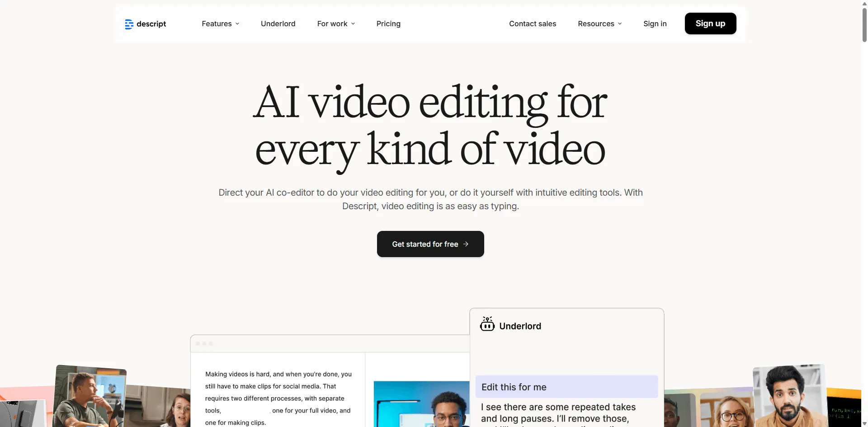Click the Underlord robot icon in panel

[x=487, y=324]
